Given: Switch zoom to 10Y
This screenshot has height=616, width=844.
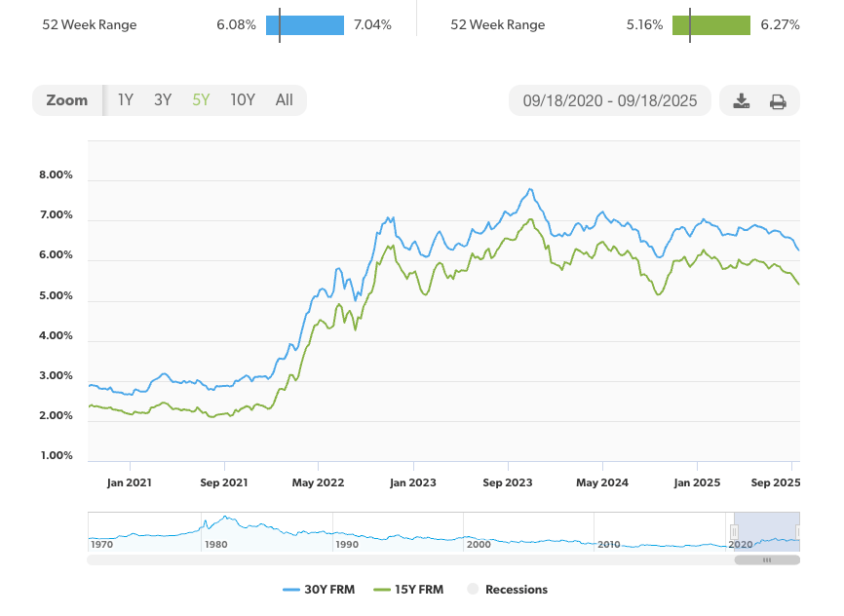Looking at the screenshot, I should 243,99.
